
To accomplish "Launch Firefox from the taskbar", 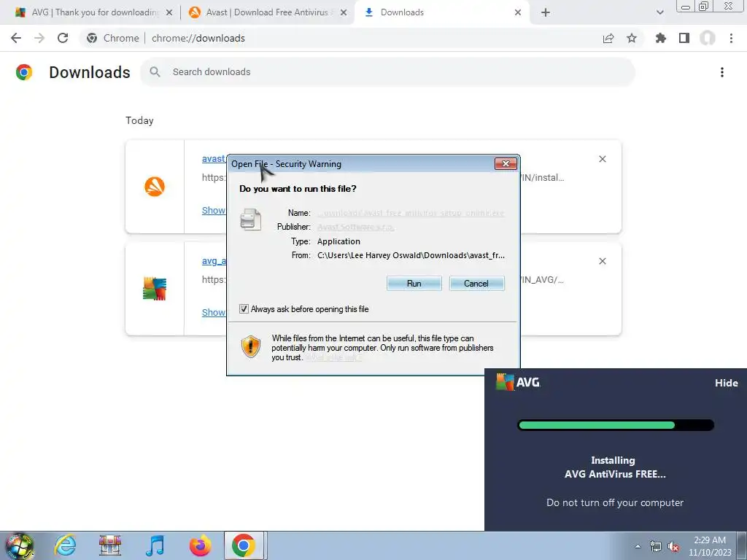I will click(200, 545).
